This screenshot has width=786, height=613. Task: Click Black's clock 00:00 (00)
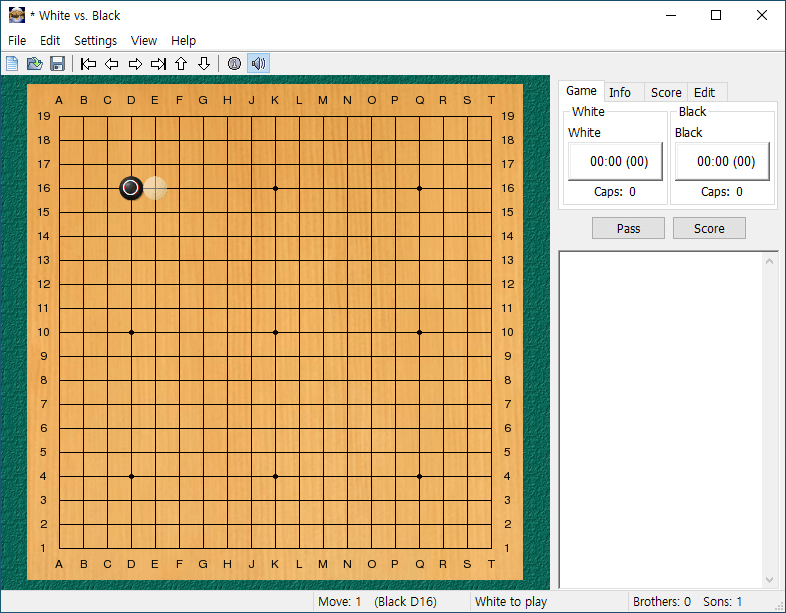[x=722, y=161]
